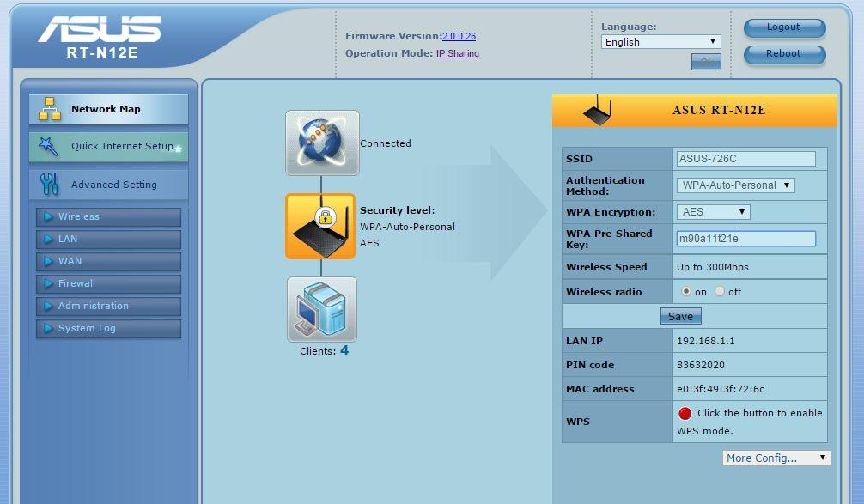Screen dimensions: 864x504
Task: Click the arrow icon beside System Log
Action: pos(48,328)
